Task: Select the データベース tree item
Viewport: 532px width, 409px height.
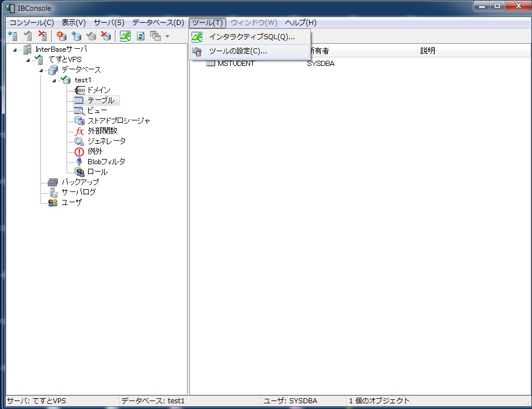Action: (81, 69)
